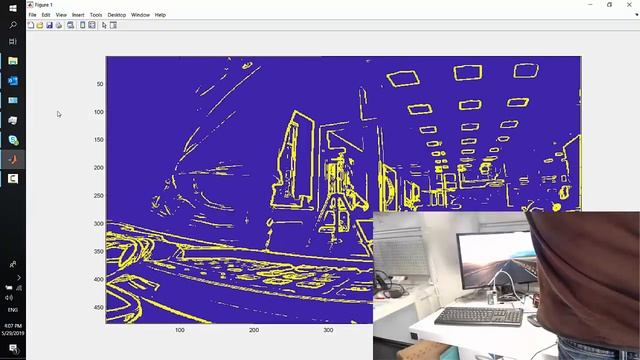Click the Save Figure floppy icon
The image size is (640, 360).
(49, 25)
